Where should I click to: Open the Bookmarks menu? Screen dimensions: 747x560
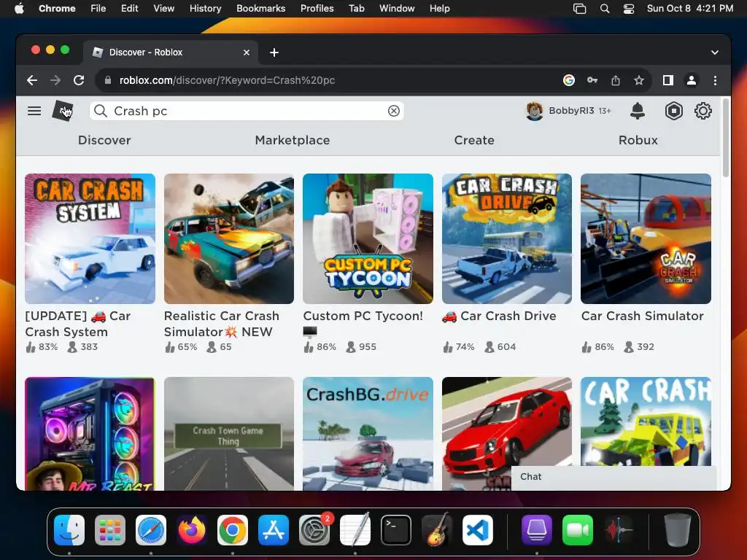click(260, 9)
